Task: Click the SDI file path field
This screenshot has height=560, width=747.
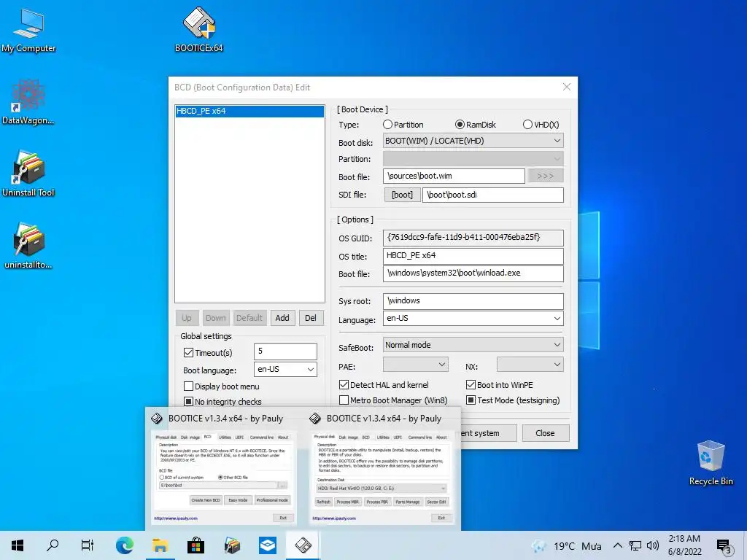Action: (492, 195)
